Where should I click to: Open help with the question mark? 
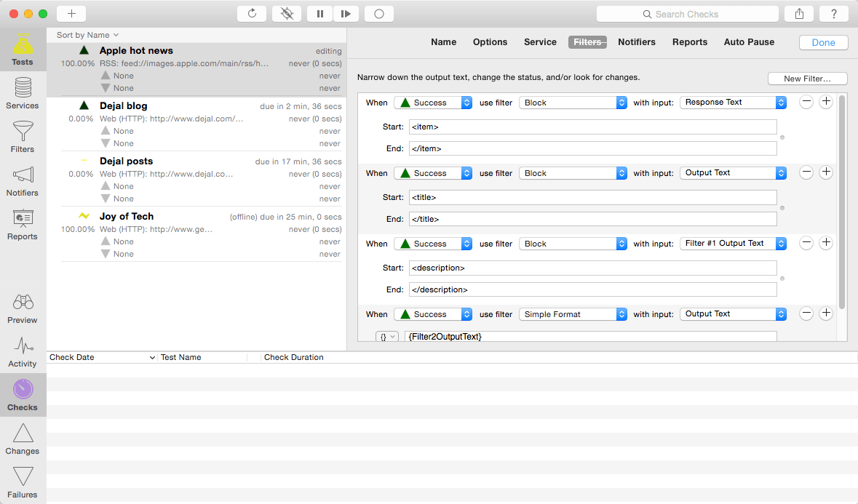coord(834,14)
